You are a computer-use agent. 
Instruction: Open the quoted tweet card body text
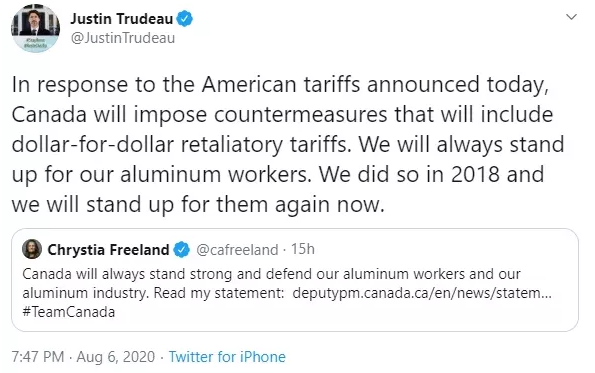click(x=287, y=293)
